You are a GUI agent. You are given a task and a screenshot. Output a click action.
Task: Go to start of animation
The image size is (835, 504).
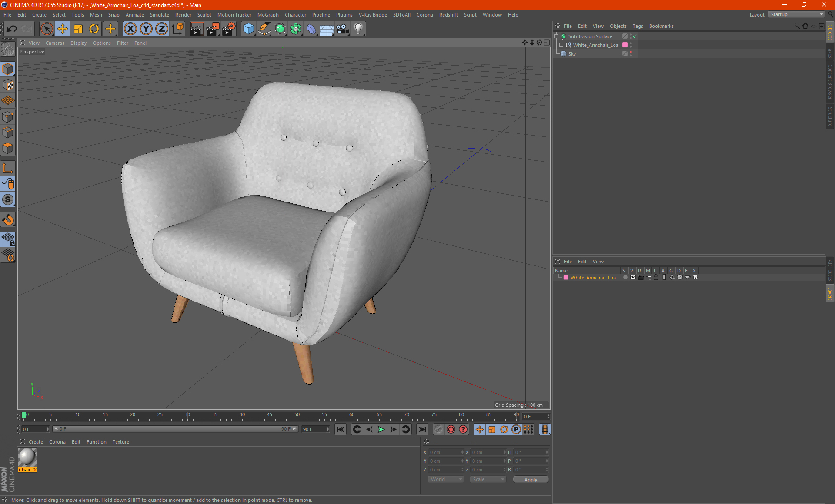click(340, 429)
